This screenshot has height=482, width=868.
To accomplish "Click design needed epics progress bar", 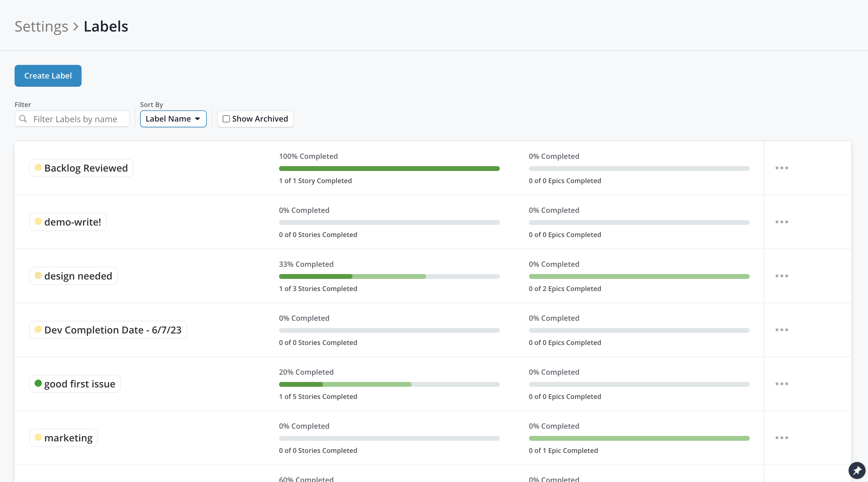I will coord(639,276).
